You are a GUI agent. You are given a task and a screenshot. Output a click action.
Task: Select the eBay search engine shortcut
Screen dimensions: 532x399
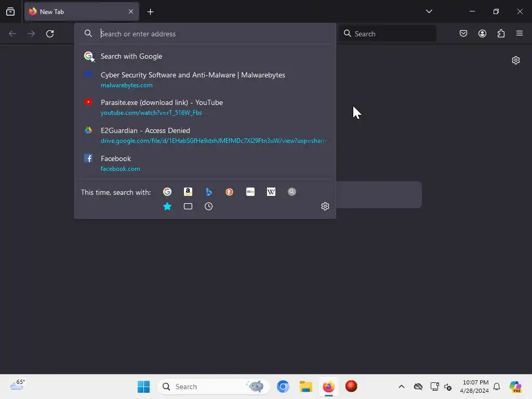pyautogui.click(x=250, y=192)
